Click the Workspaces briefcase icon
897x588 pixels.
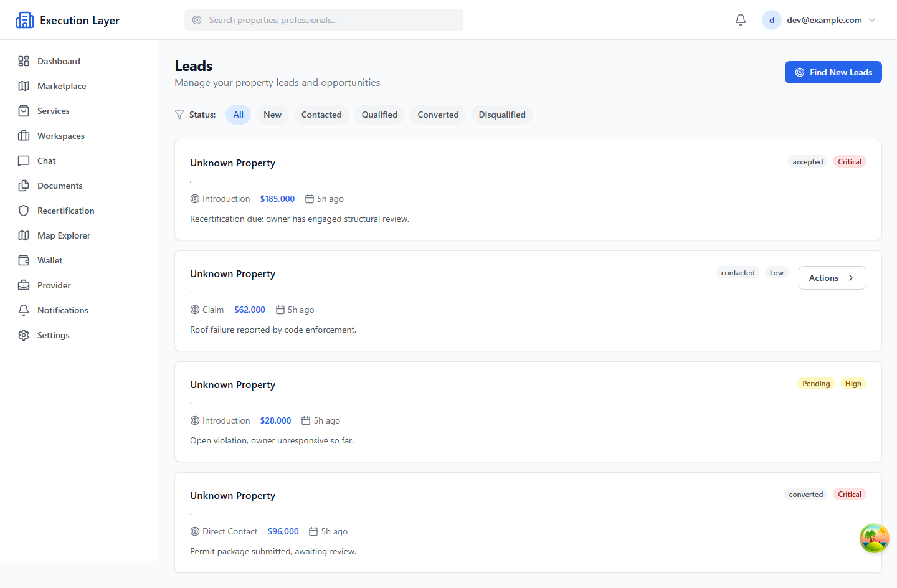coord(24,136)
